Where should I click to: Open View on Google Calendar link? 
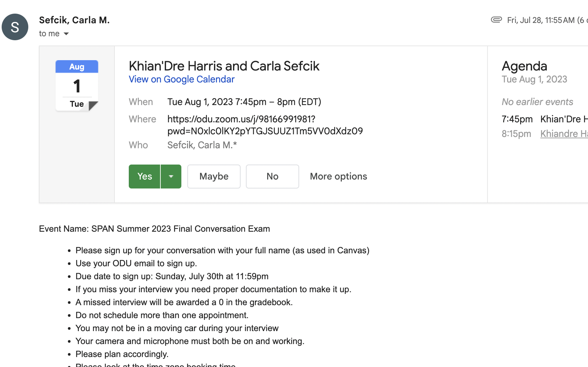tap(182, 79)
